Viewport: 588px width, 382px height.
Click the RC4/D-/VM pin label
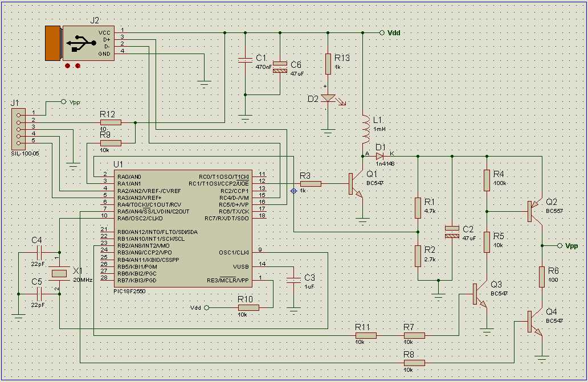click(x=234, y=198)
